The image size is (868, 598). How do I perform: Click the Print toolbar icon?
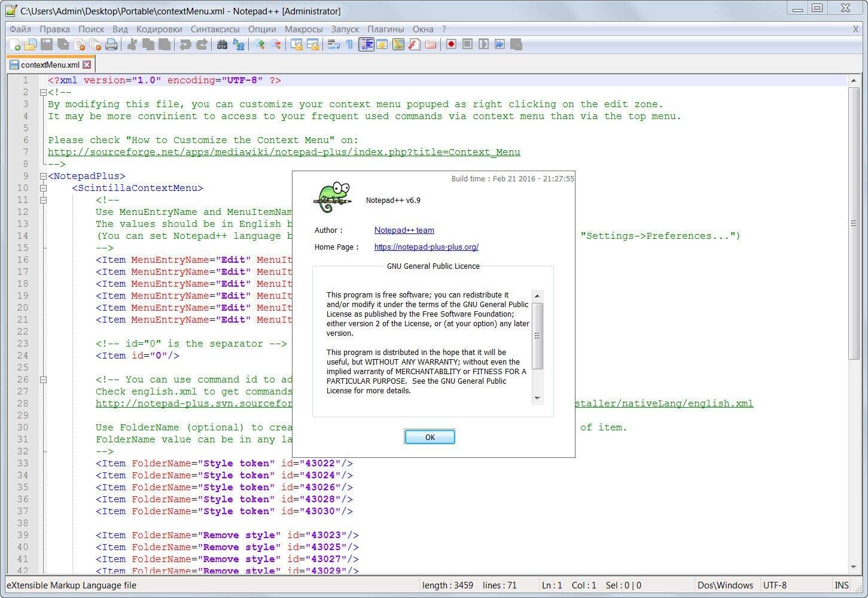pyautogui.click(x=111, y=44)
